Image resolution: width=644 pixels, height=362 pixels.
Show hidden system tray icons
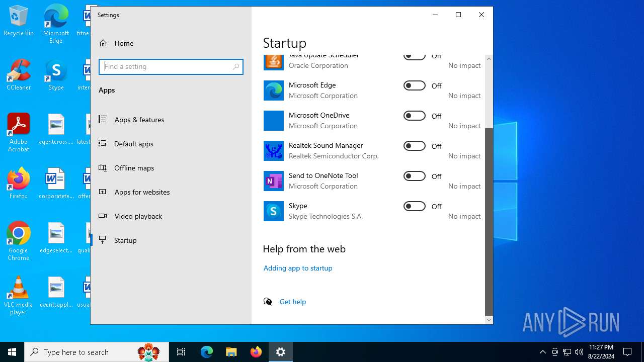coord(542,352)
